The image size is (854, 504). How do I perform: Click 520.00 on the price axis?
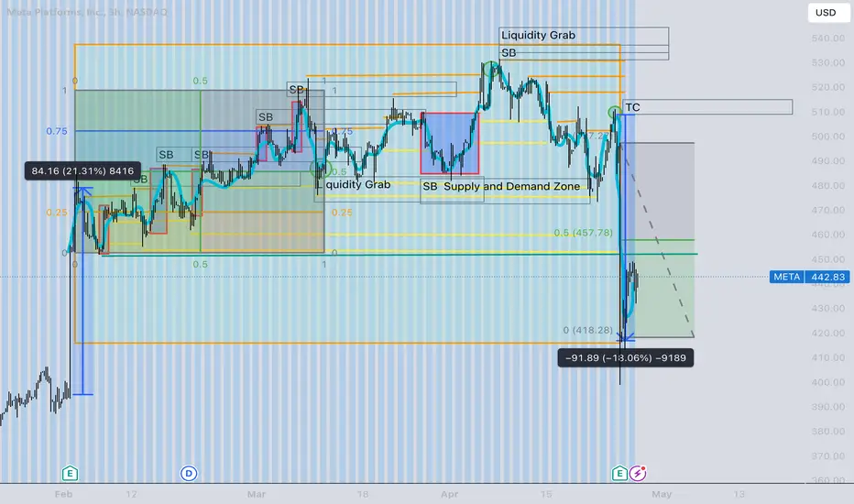pos(827,87)
